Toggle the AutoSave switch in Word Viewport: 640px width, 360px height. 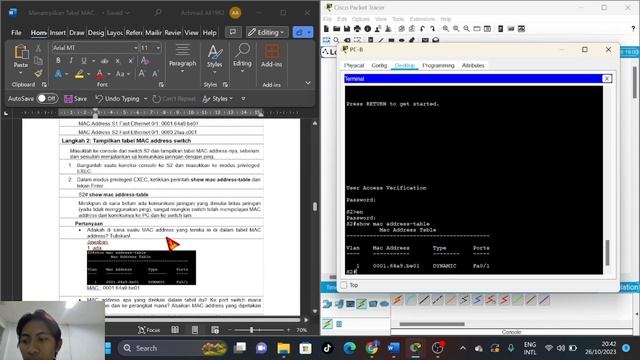47,98
